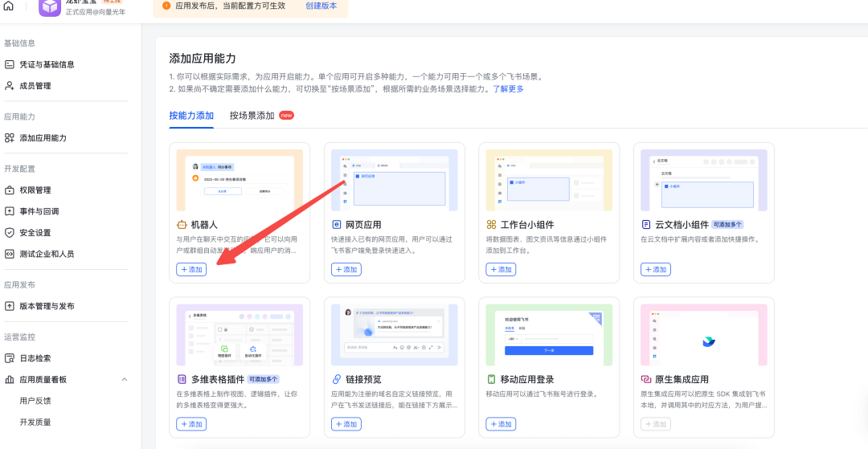
Task: Click the 网页应用 card icon
Action: coord(337,225)
